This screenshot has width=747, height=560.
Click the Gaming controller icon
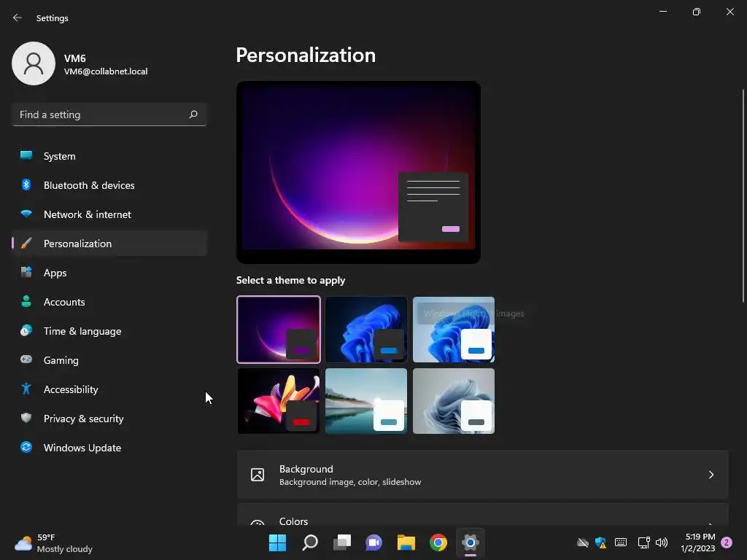pyautogui.click(x=26, y=359)
